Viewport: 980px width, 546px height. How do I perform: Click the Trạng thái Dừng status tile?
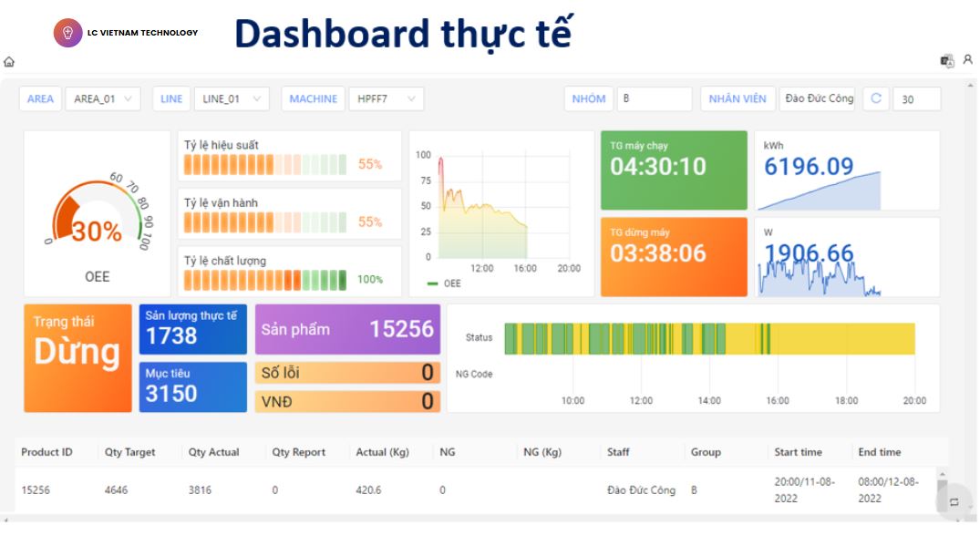pyautogui.click(x=77, y=358)
